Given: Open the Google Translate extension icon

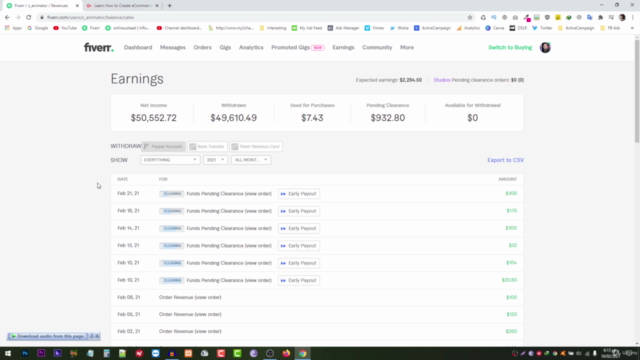Looking at the screenshot, I should point(590,18).
